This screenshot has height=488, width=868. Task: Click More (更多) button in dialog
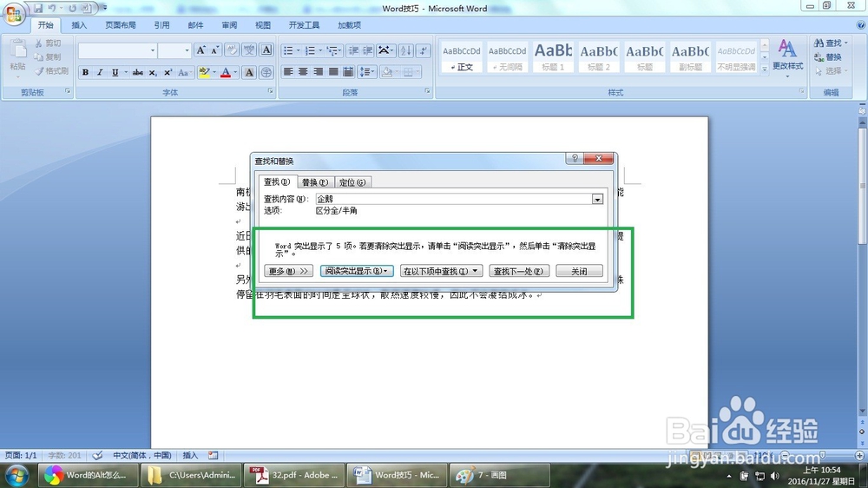[x=288, y=271]
